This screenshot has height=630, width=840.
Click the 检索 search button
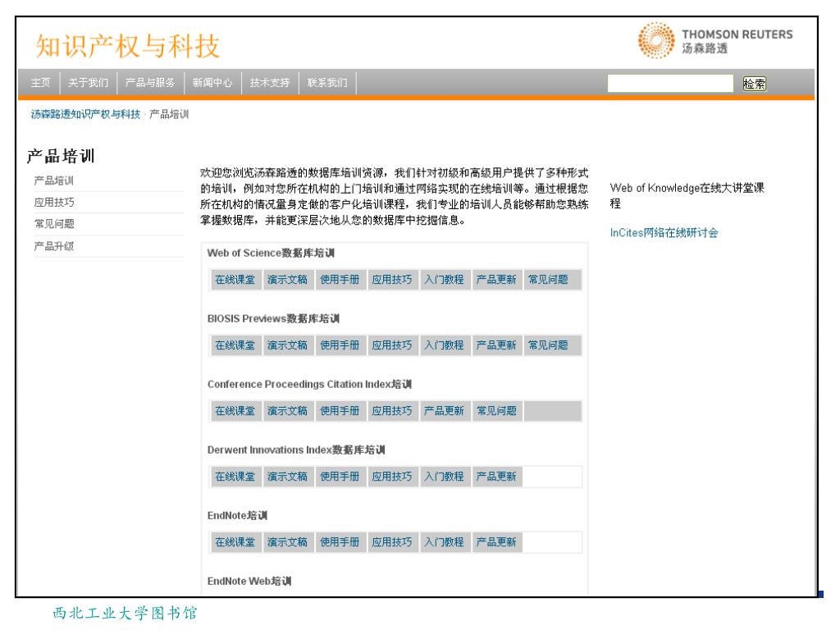click(x=755, y=84)
